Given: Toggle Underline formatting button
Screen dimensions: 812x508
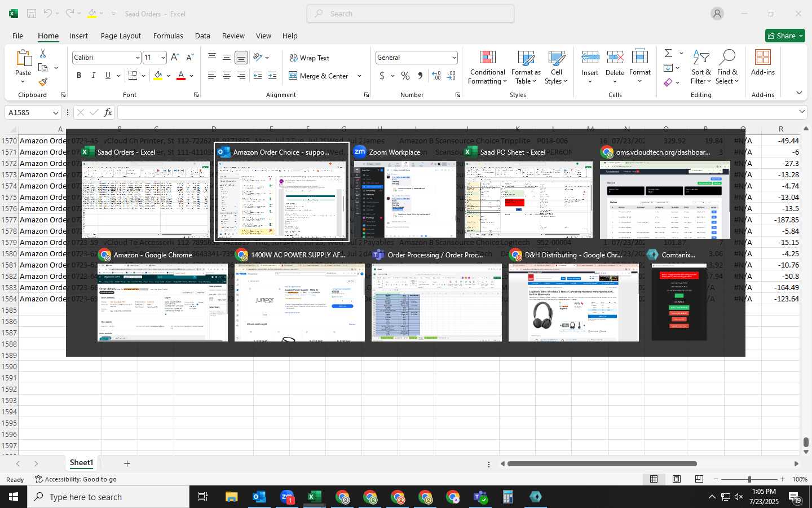Looking at the screenshot, I should [108, 76].
